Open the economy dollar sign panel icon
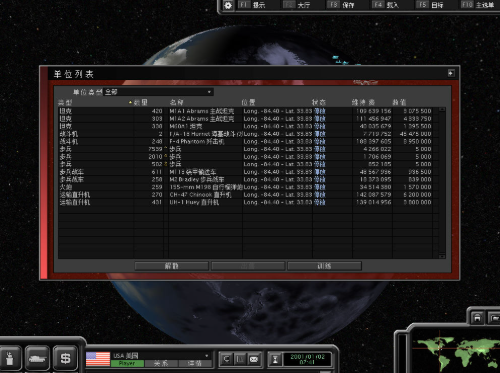The image size is (500, 373). click(x=65, y=358)
